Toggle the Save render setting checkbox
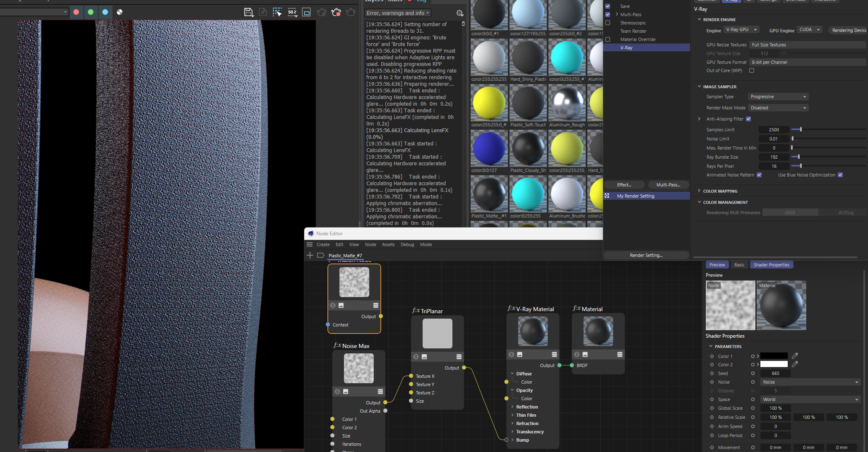Image resolution: width=868 pixels, height=452 pixels. pos(608,6)
